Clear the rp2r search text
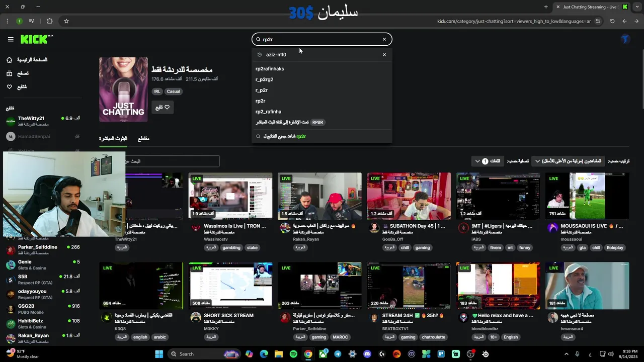Viewport: 644px width, 362px height. 384,39
